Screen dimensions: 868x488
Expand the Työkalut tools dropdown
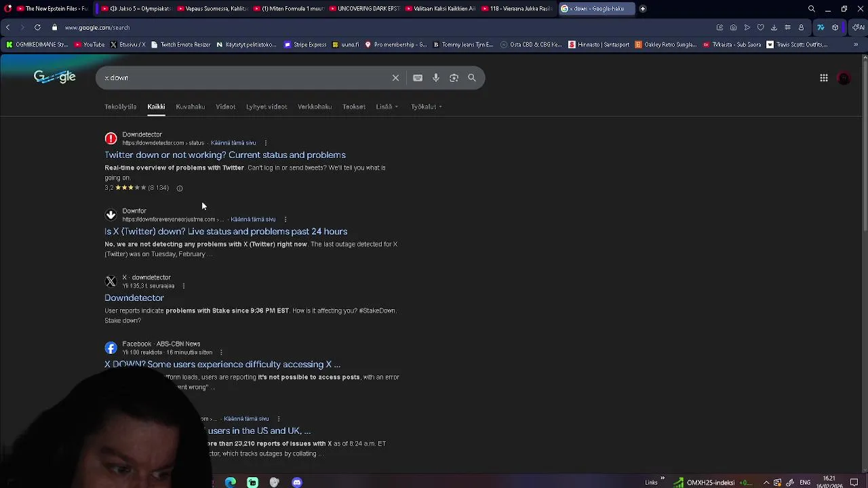point(427,106)
